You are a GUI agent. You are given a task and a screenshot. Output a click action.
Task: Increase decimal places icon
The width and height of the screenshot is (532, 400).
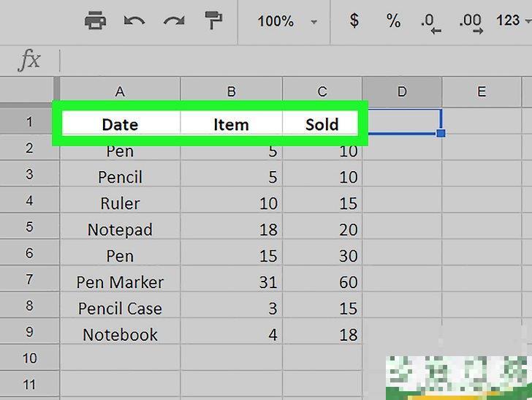[471, 22]
